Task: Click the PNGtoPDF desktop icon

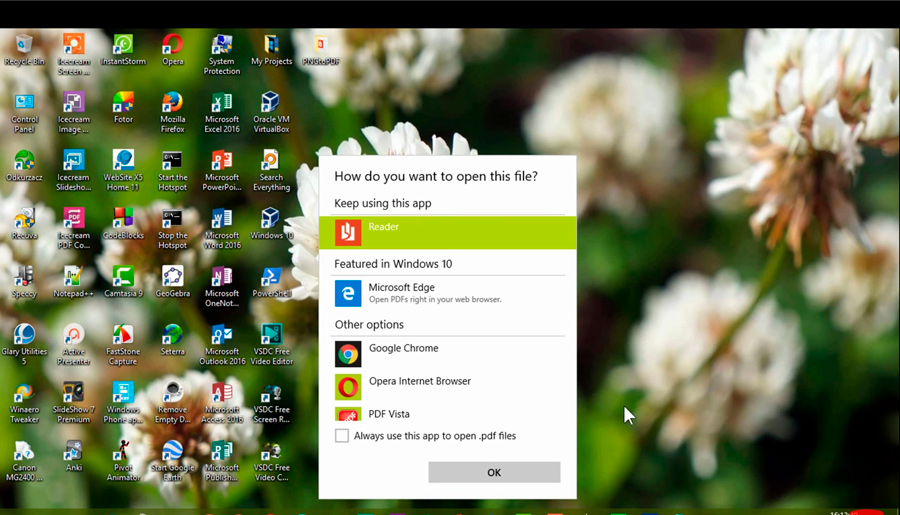Action: [321, 49]
